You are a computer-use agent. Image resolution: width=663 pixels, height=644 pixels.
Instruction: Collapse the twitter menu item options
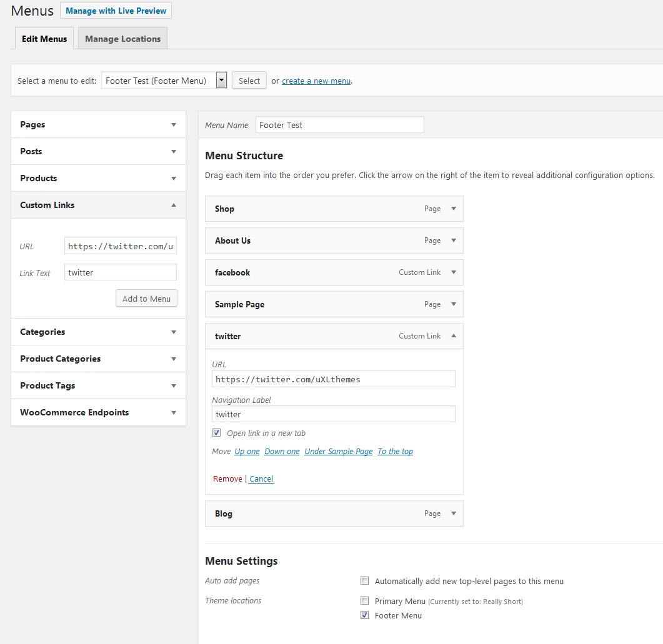[x=454, y=336]
